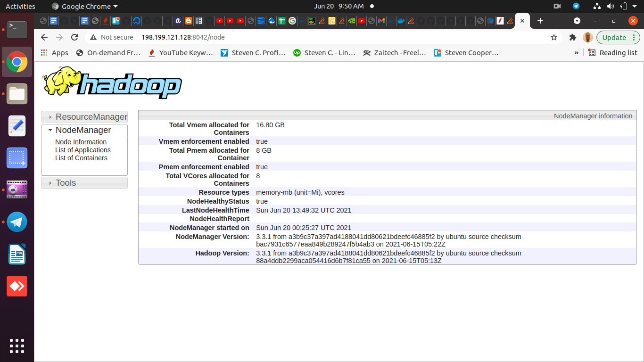Click the Chrome icon in the dock
Screen dimensions: 644x362
point(17,62)
